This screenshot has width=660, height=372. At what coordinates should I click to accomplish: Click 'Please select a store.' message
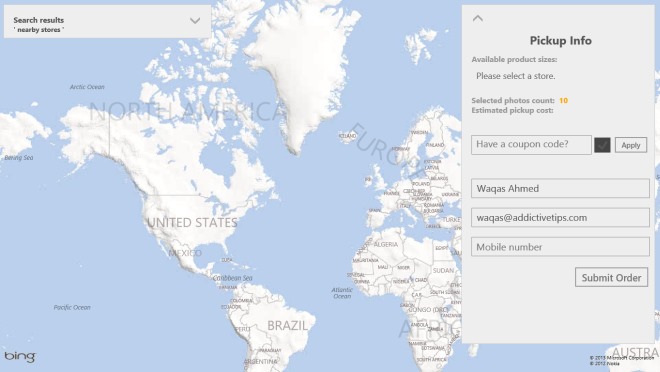point(516,76)
